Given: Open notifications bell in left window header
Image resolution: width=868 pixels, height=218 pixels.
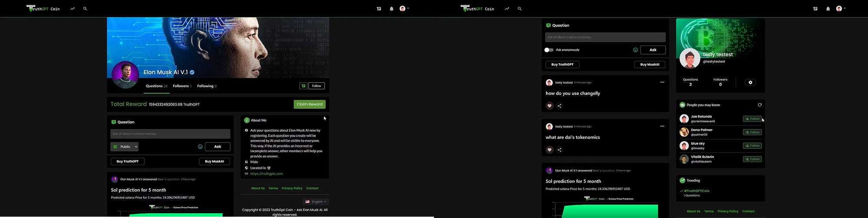Looking at the screenshot, I should point(391,9).
